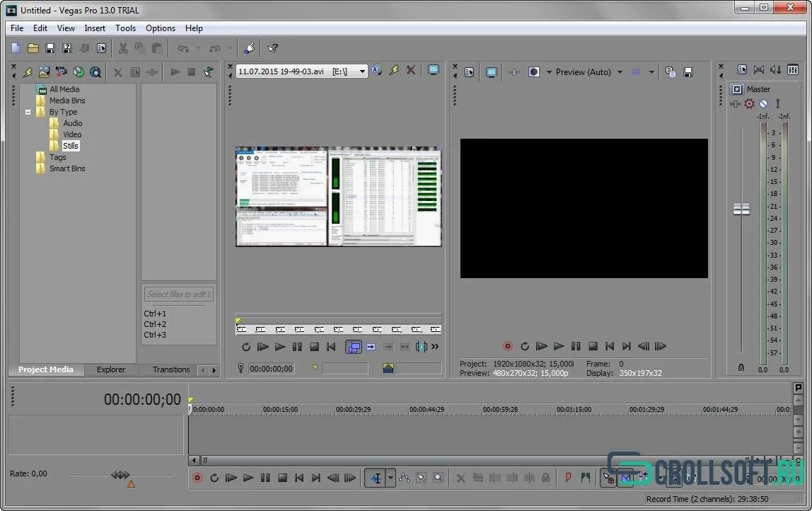This screenshot has width=812, height=511.
Task: Click external monitor icon in Video Preview toolbar
Action: click(492, 72)
